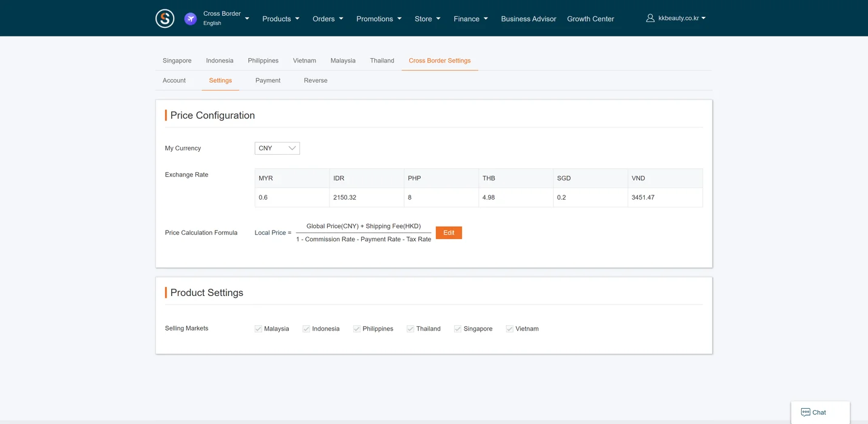Open the Singapore country tab
This screenshot has height=424, width=868.
pos(177,61)
